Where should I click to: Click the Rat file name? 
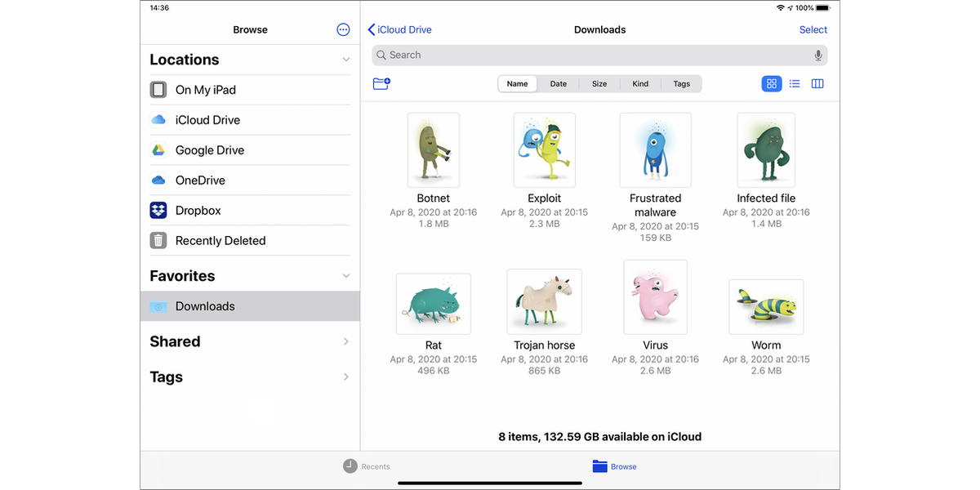point(434,345)
